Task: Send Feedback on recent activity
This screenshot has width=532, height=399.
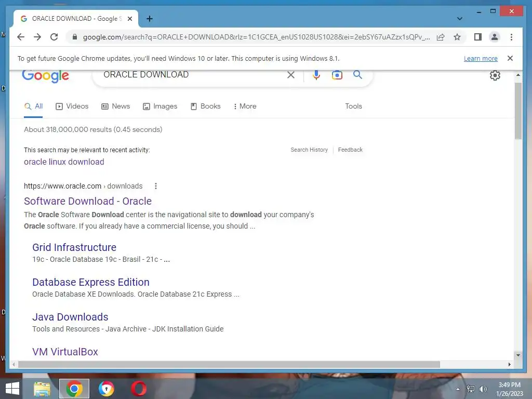Action: click(350, 150)
